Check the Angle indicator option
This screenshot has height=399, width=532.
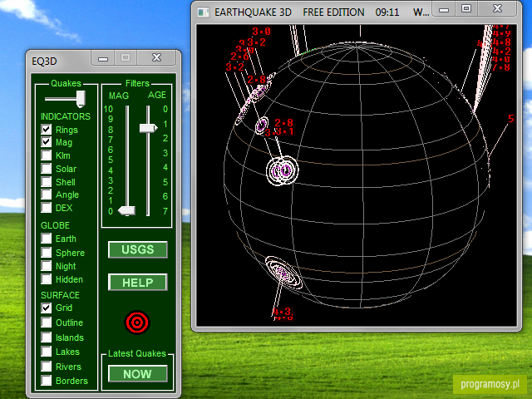pos(47,195)
